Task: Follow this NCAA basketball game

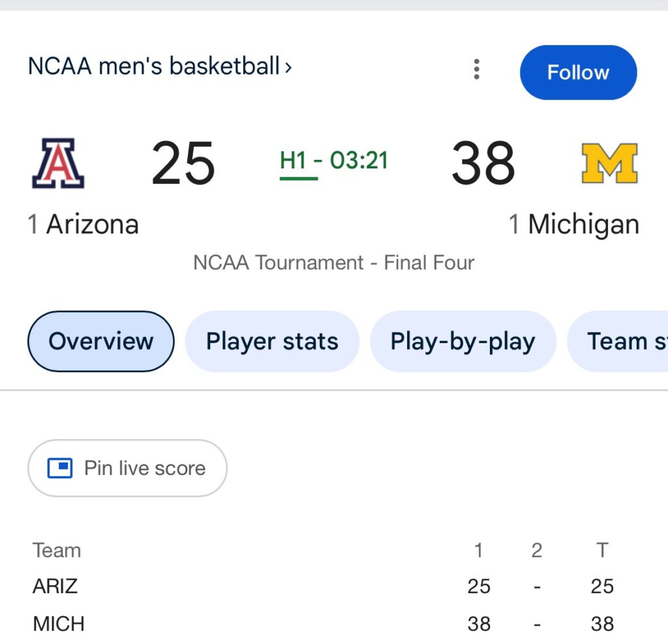Action: 578,72
